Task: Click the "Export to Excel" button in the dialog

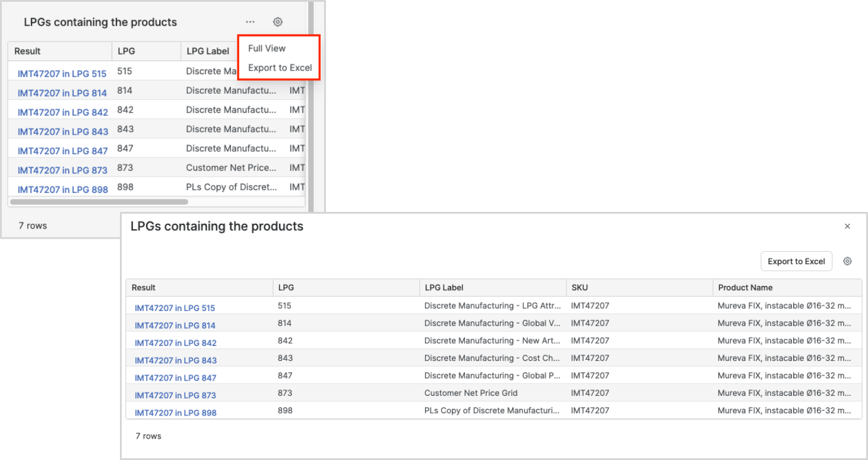Action: pyautogui.click(x=796, y=261)
